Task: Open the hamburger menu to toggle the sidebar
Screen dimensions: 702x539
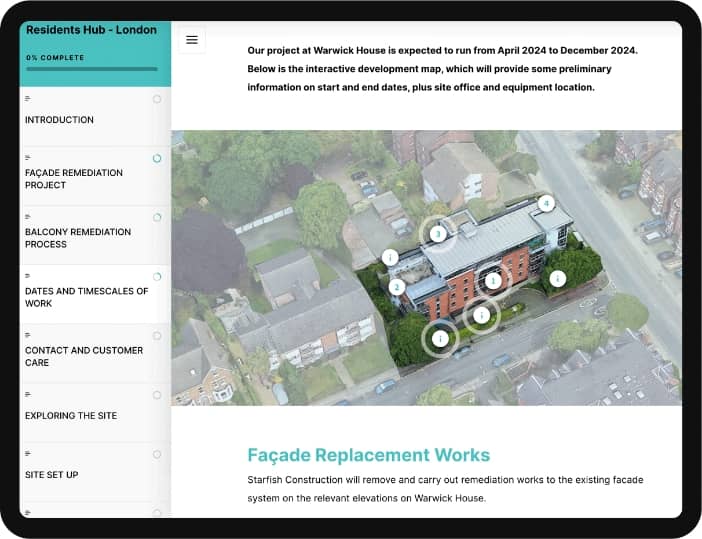Action: pos(192,40)
